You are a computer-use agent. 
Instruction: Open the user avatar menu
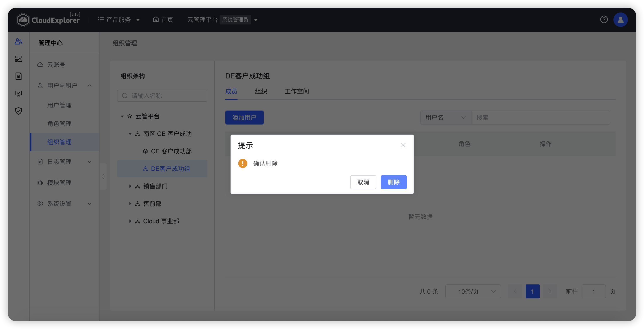pyautogui.click(x=620, y=19)
